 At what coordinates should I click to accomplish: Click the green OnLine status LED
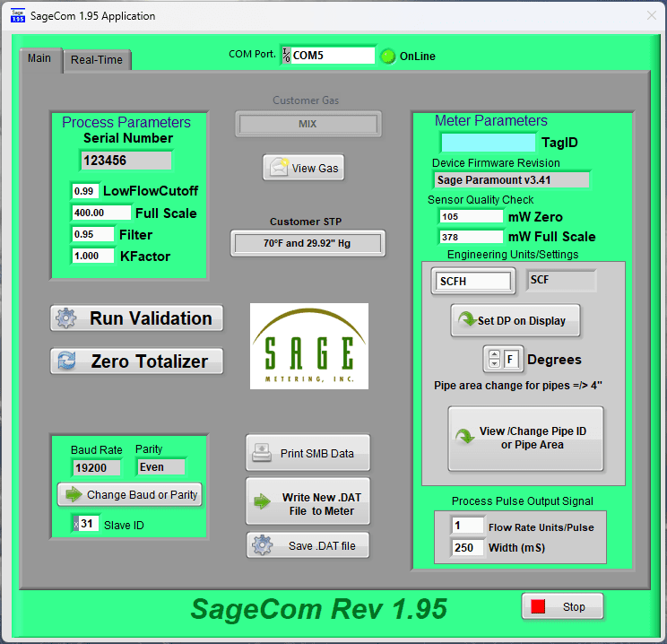(387, 57)
